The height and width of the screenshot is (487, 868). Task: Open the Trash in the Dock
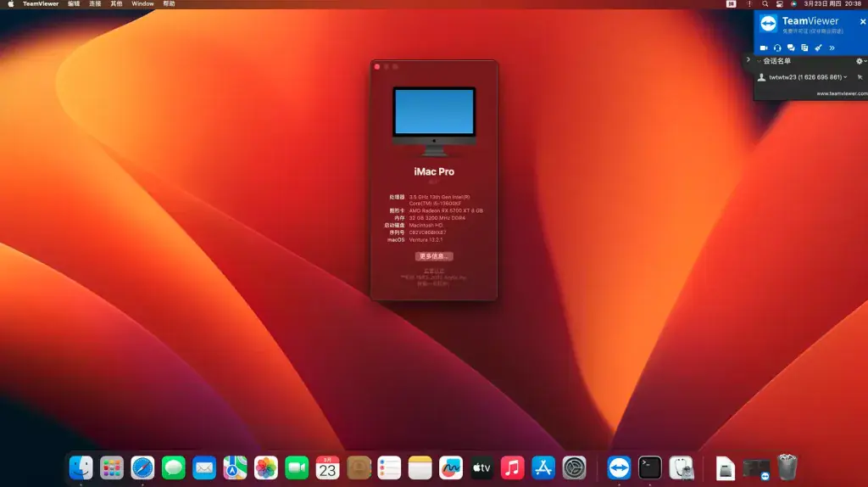point(787,467)
